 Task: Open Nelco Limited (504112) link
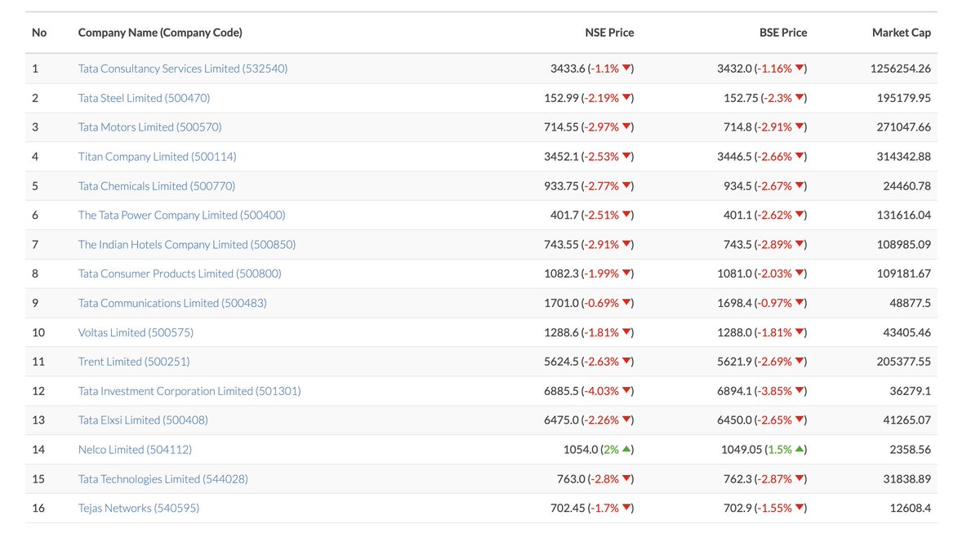point(136,450)
